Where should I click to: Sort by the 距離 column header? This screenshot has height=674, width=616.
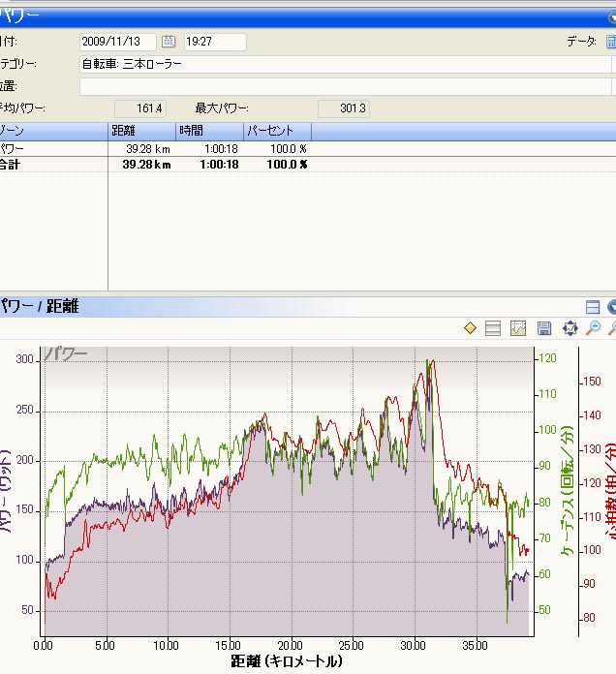coord(141,131)
